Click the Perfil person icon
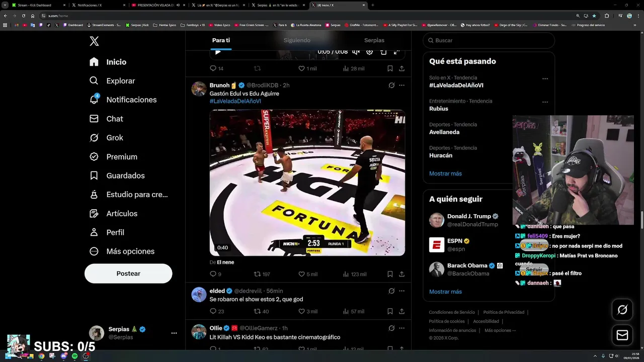Viewport: 644px width, 362px height. pos(94,232)
